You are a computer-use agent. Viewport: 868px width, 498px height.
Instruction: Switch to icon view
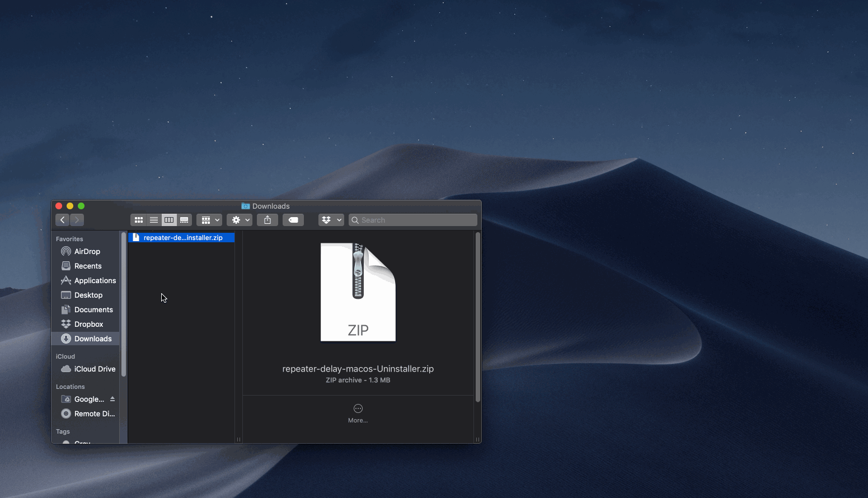click(139, 220)
